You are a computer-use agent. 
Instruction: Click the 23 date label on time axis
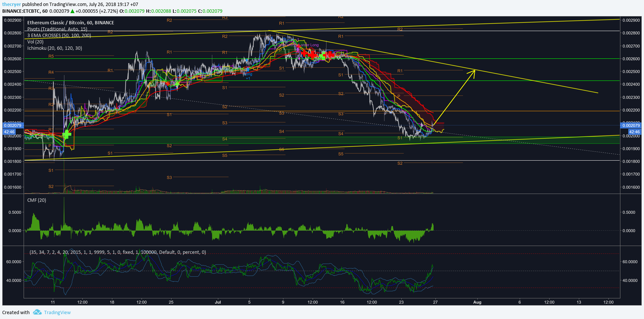pos(401,302)
